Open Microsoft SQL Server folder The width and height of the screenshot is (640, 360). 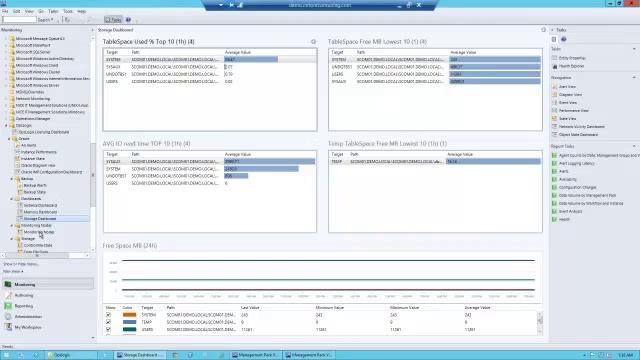pos(33,52)
